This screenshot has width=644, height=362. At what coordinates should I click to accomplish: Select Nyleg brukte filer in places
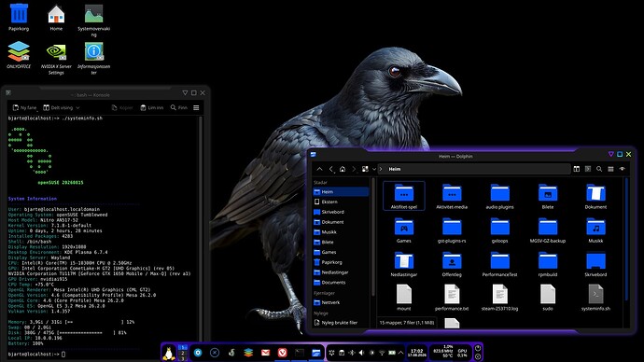341,323
